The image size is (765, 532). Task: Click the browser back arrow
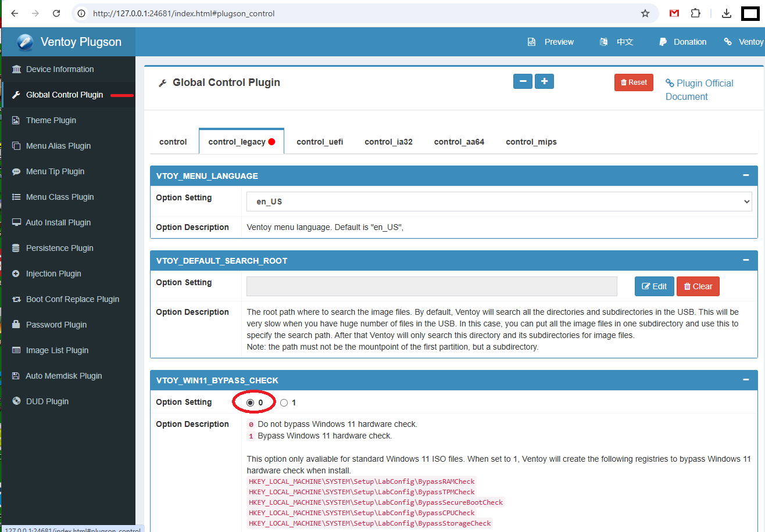click(15, 13)
